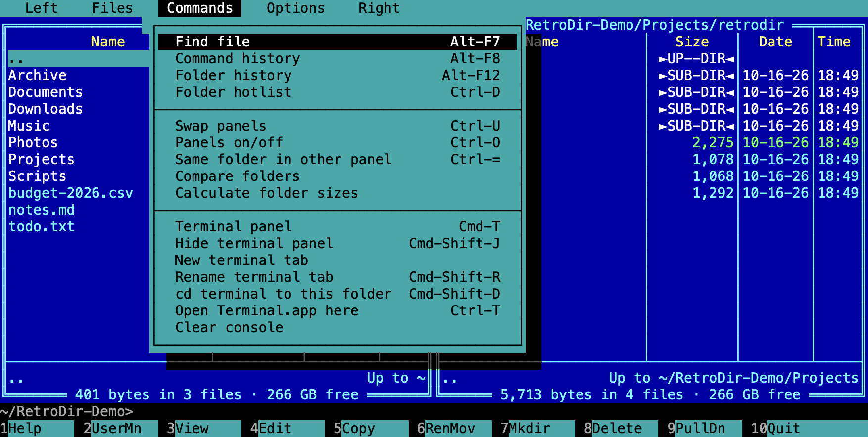Open the Left menu in the menu bar
This screenshot has width=868, height=437.
[42, 8]
